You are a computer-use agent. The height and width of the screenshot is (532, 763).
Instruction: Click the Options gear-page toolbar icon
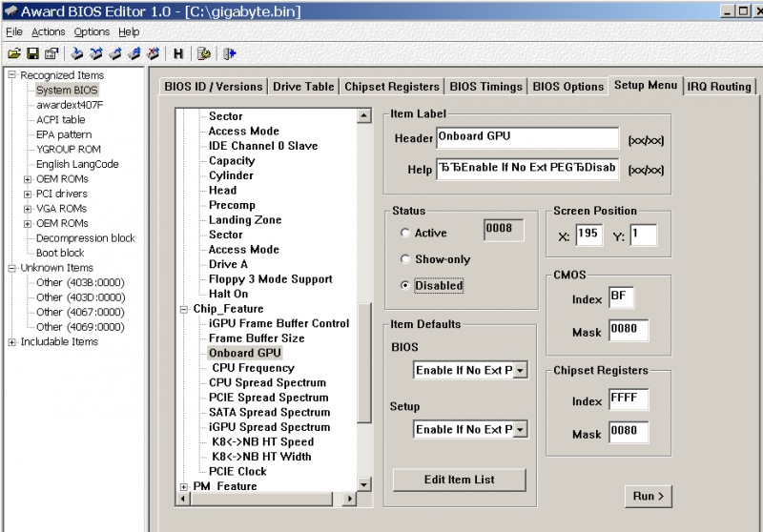coord(204,54)
